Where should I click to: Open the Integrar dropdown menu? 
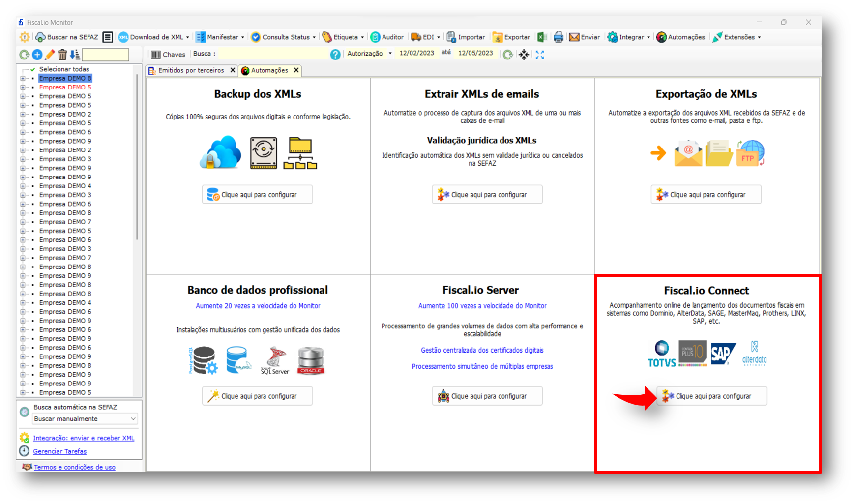(648, 37)
